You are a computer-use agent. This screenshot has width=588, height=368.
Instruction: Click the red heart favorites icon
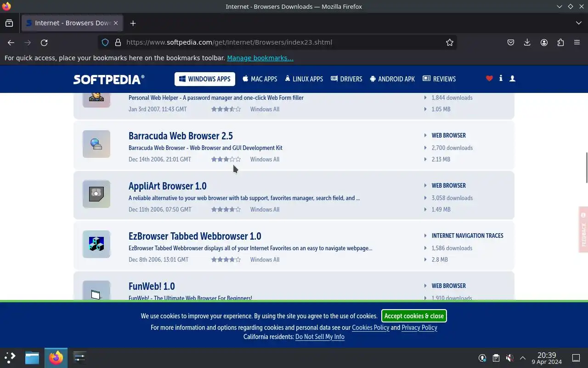click(x=489, y=79)
